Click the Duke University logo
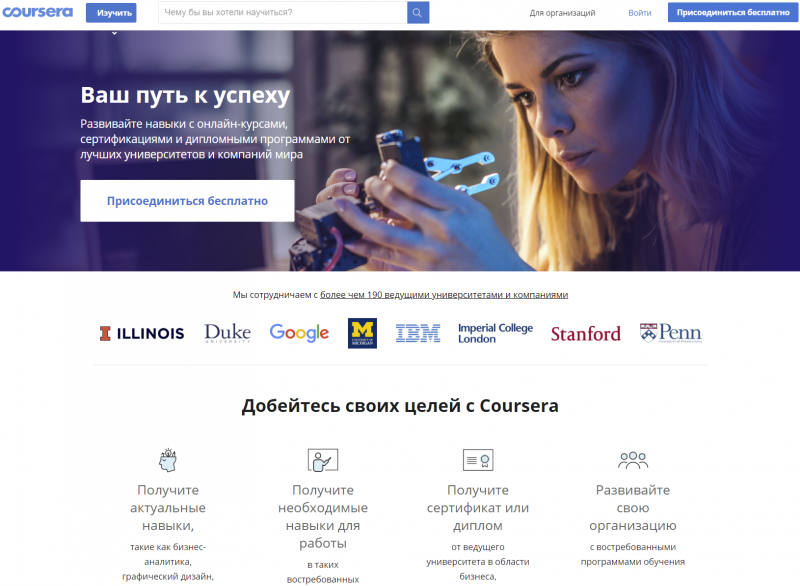The height and width of the screenshot is (586, 800). click(x=228, y=333)
